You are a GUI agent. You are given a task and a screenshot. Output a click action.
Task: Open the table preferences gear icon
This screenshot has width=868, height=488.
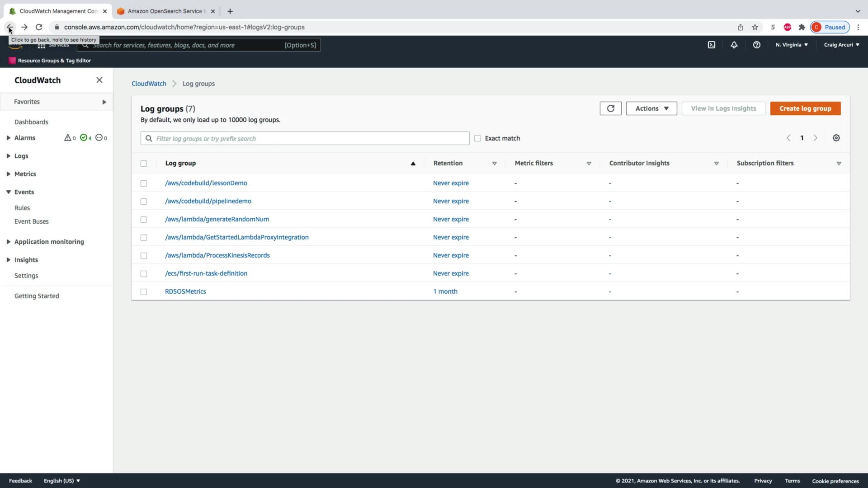(836, 138)
